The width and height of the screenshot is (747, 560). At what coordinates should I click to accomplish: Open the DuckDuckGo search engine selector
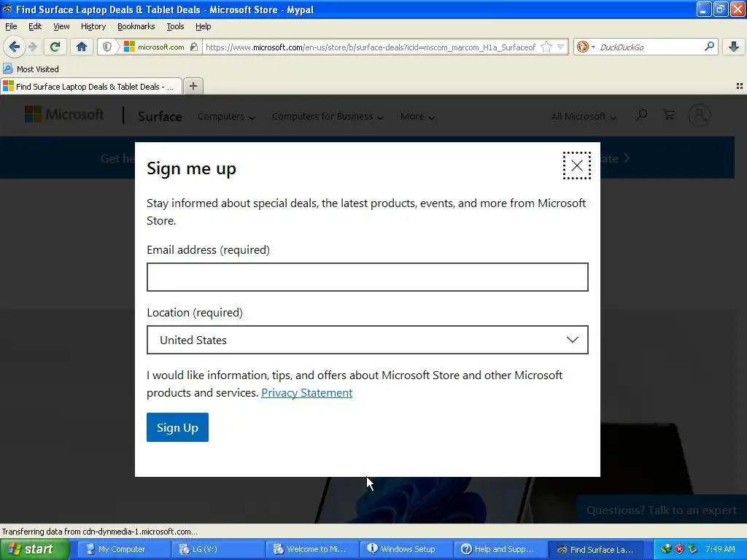coord(586,47)
